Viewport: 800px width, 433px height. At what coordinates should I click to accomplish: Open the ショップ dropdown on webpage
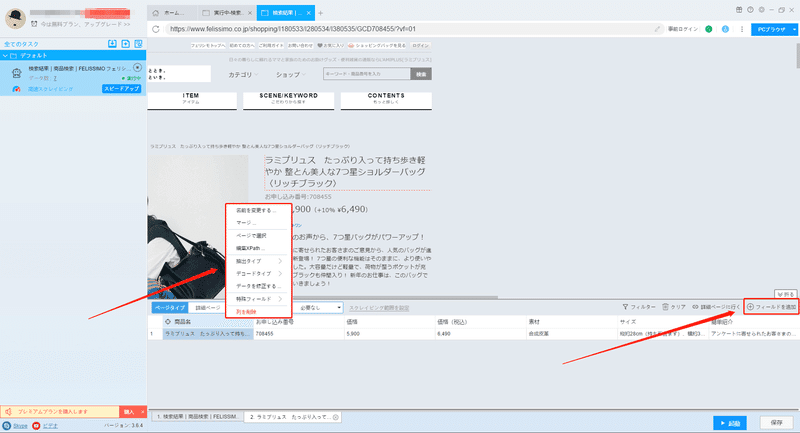click(x=291, y=74)
